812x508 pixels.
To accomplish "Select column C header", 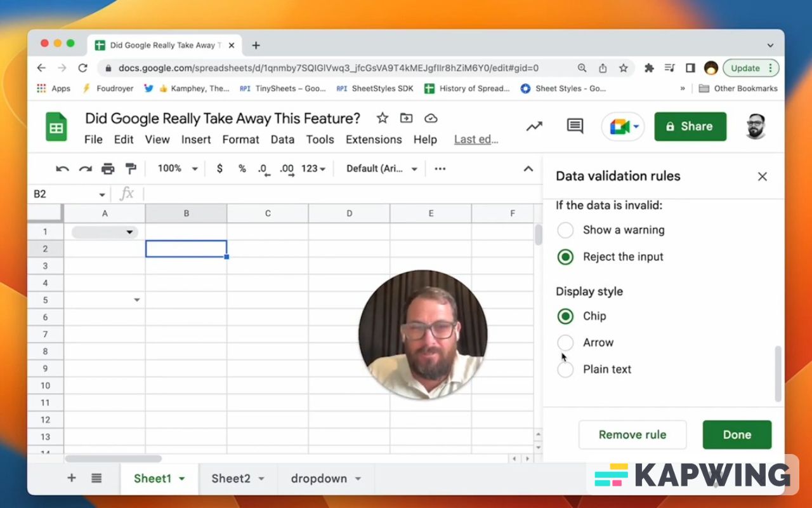I will click(268, 214).
